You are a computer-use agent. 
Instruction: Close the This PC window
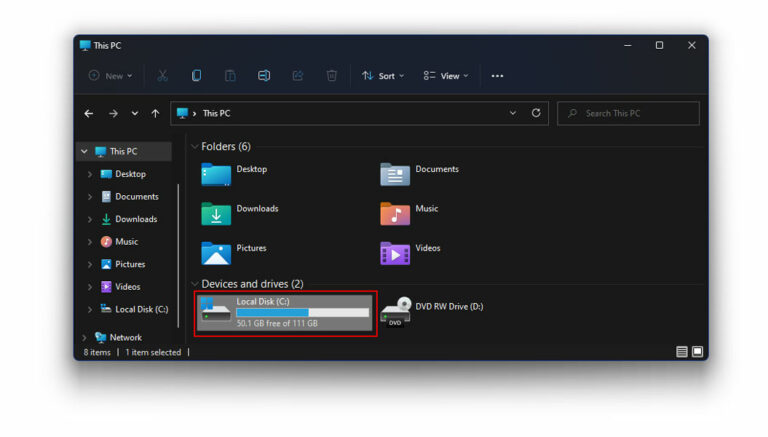point(692,45)
